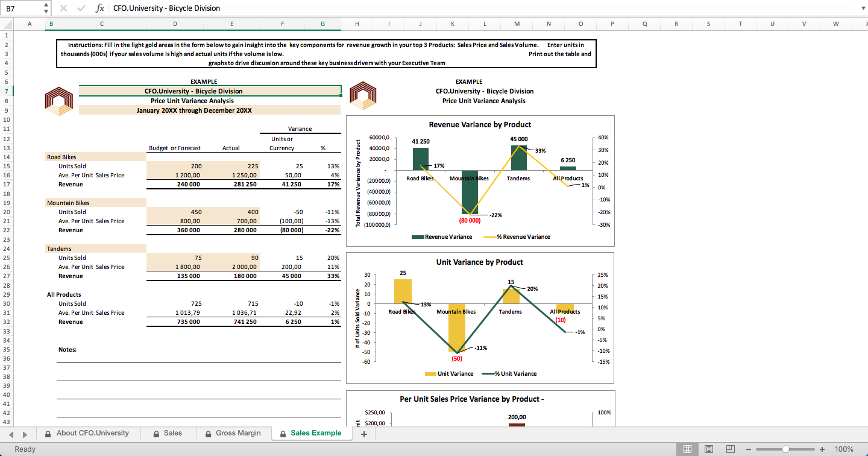Viewport: 868px width, 456px height.
Task: Switch to Page Break Preview view
Action: [731, 449]
